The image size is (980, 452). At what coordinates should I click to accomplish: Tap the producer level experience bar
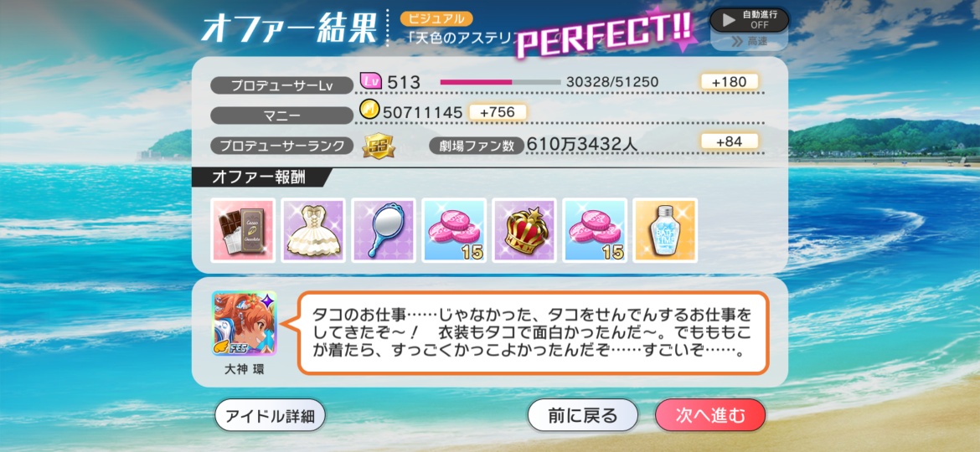[501, 82]
